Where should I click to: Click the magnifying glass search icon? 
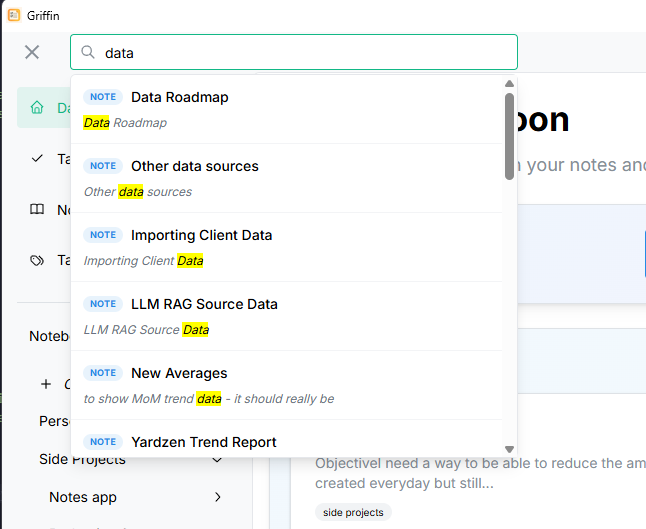point(87,52)
